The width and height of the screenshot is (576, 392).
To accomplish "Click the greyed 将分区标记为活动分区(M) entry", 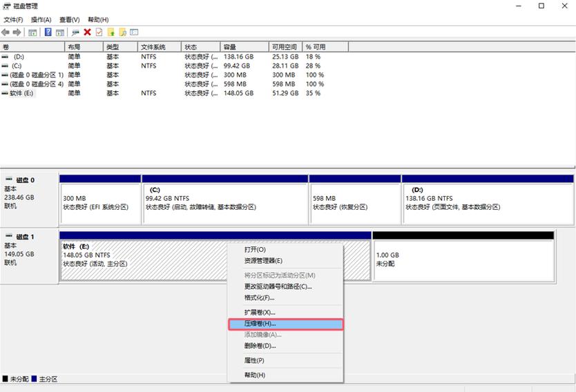I will 285,275.
